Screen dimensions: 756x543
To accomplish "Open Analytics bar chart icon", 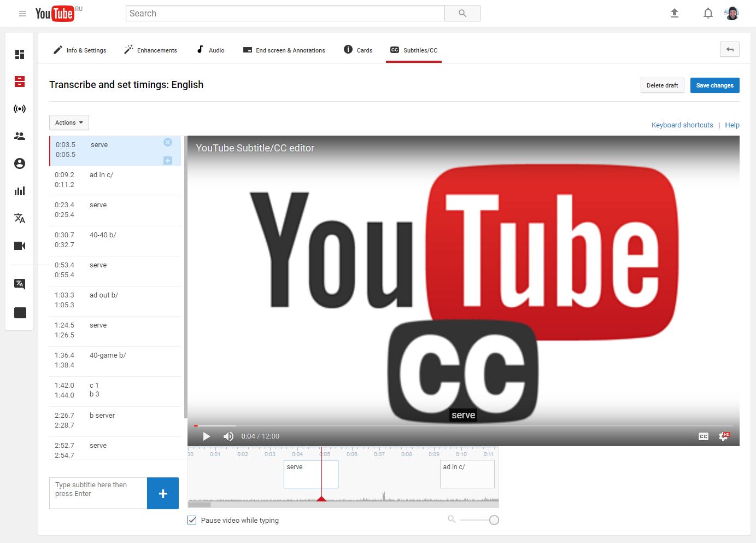I will pyautogui.click(x=20, y=191).
